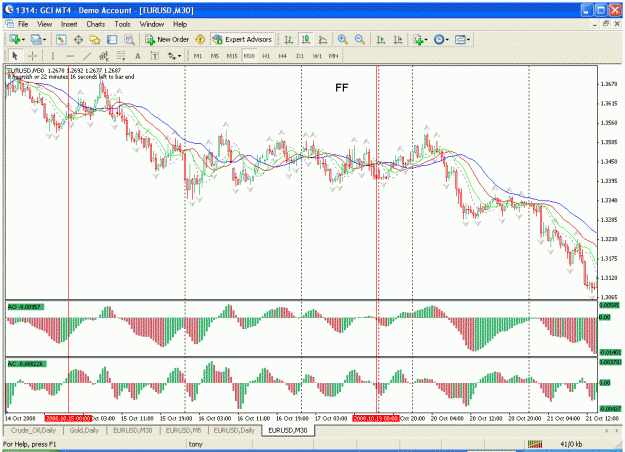Switch to the EURUSD,Daily chart tab
The image size is (625, 452).
[x=234, y=430]
